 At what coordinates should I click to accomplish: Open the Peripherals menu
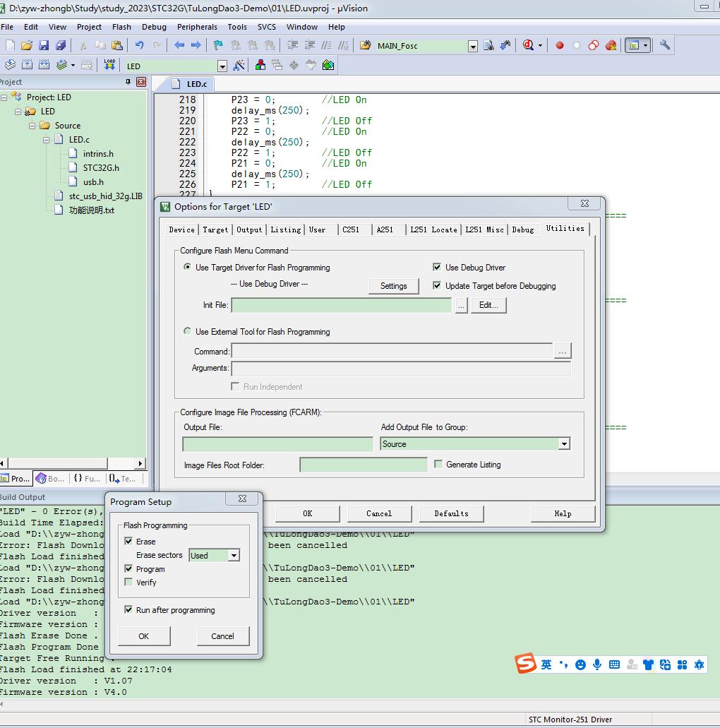coord(197,27)
